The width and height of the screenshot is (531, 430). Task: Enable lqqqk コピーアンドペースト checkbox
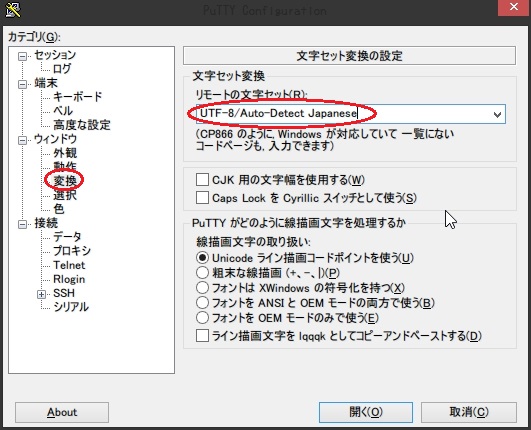point(202,336)
